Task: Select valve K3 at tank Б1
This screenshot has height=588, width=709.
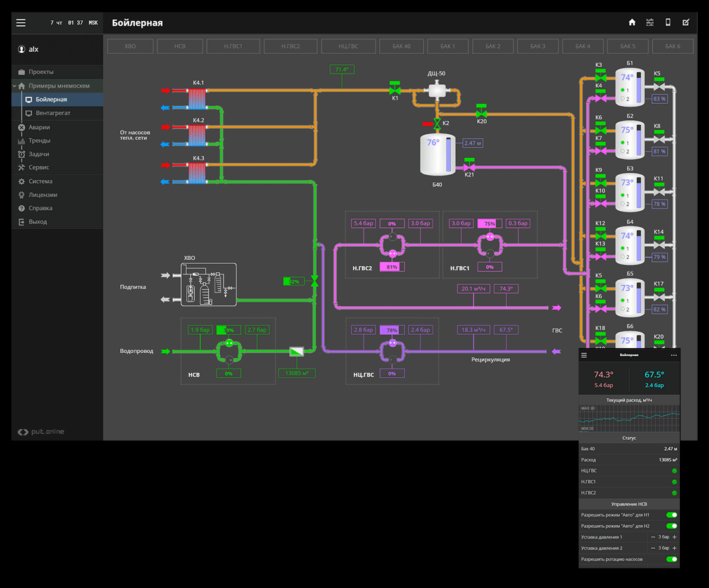Action: [x=601, y=76]
